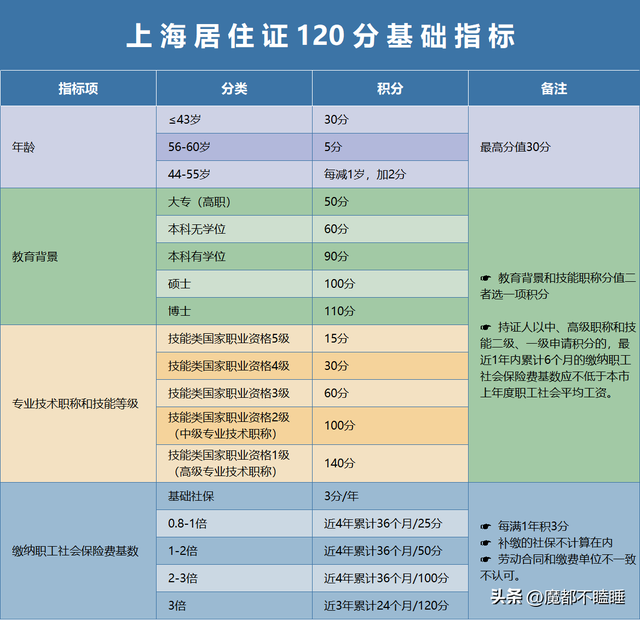Click the 140分 score cell

390,463
